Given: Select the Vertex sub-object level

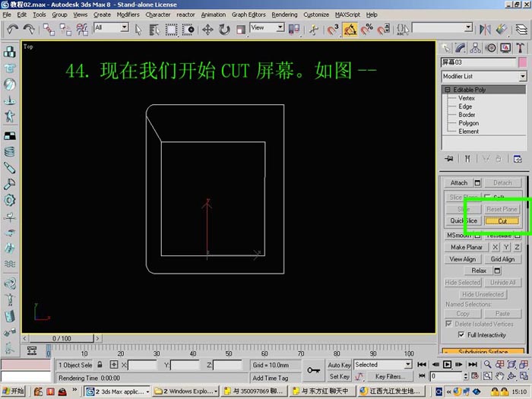Looking at the screenshot, I should pyautogui.click(x=467, y=98).
